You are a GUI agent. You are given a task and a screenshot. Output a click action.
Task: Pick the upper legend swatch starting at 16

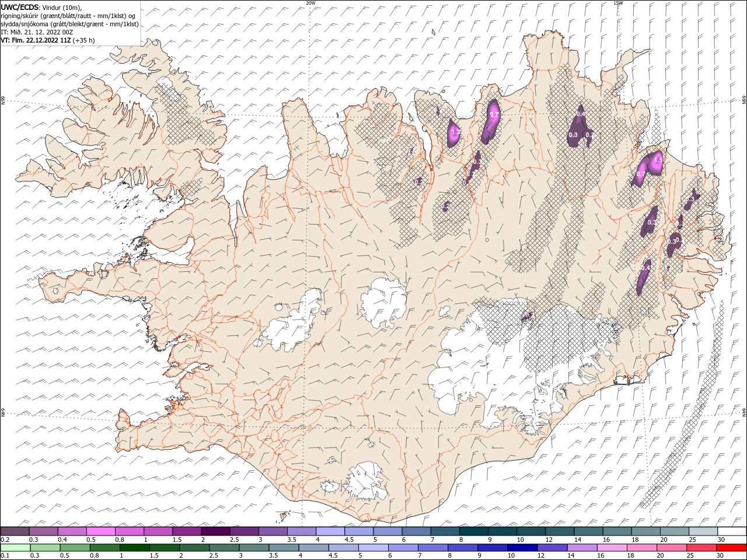(617, 531)
